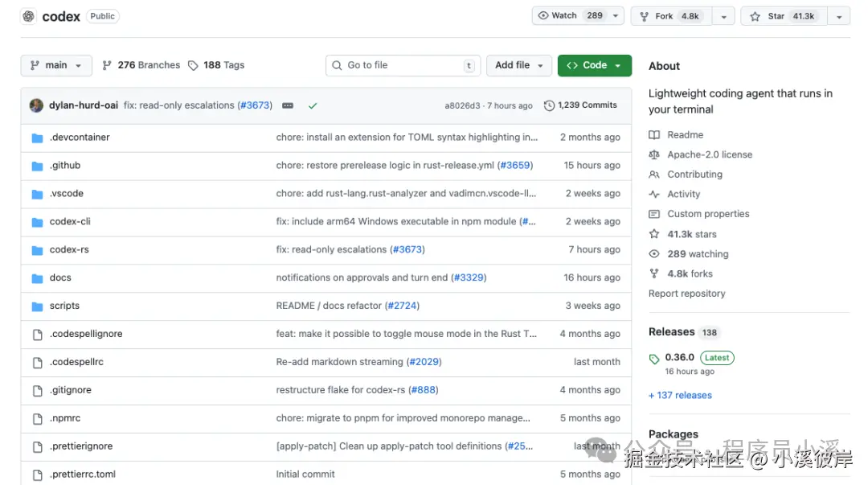Open the #888 pull request link
The width and height of the screenshot is (868, 485).
click(424, 389)
